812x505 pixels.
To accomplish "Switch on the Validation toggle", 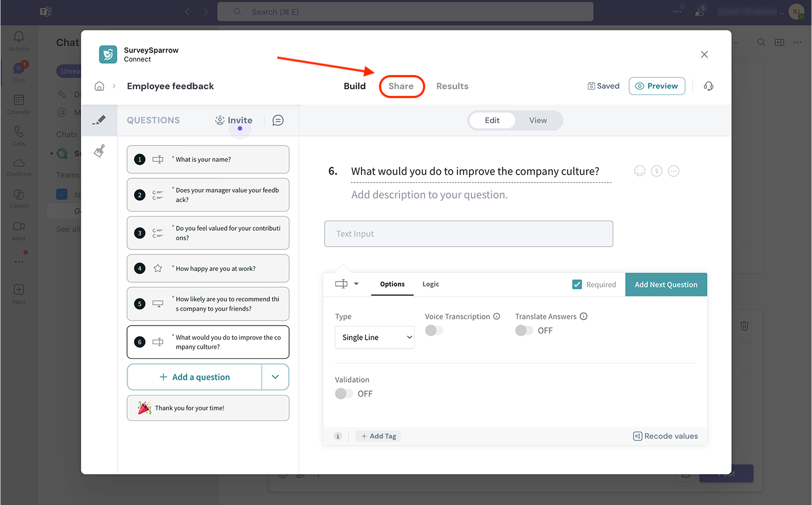I will click(x=344, y=394).
